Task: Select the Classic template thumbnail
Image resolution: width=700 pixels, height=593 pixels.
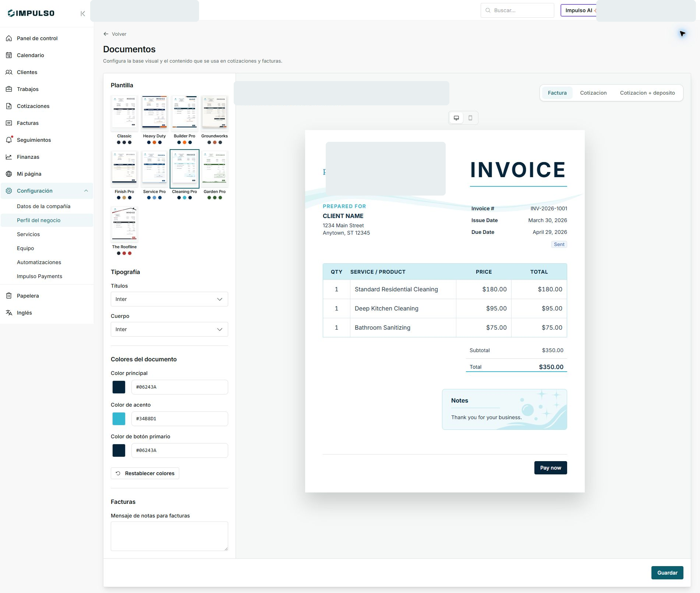Action: pyautogui.click(x=124, y=113)
